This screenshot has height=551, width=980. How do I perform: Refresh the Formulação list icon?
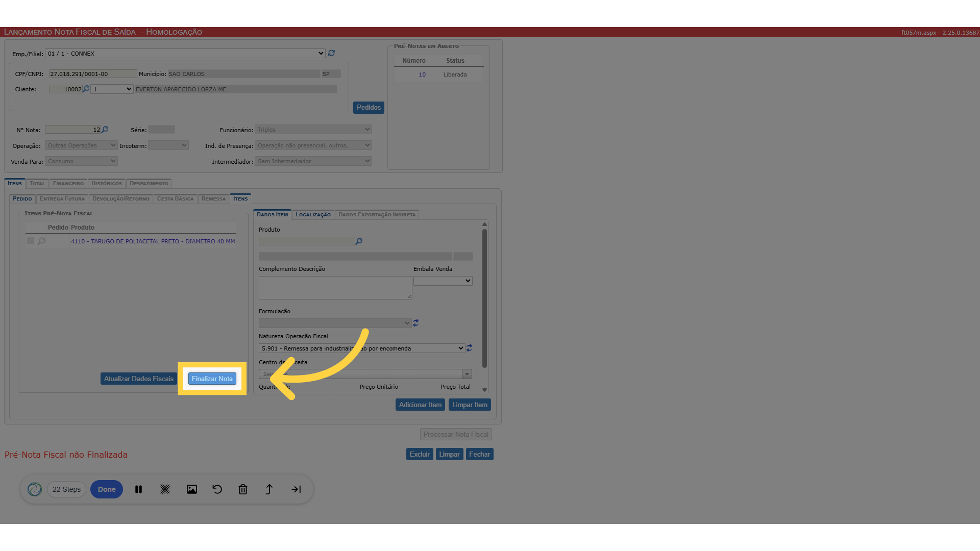pyautogui.click(x=416, y=323)
